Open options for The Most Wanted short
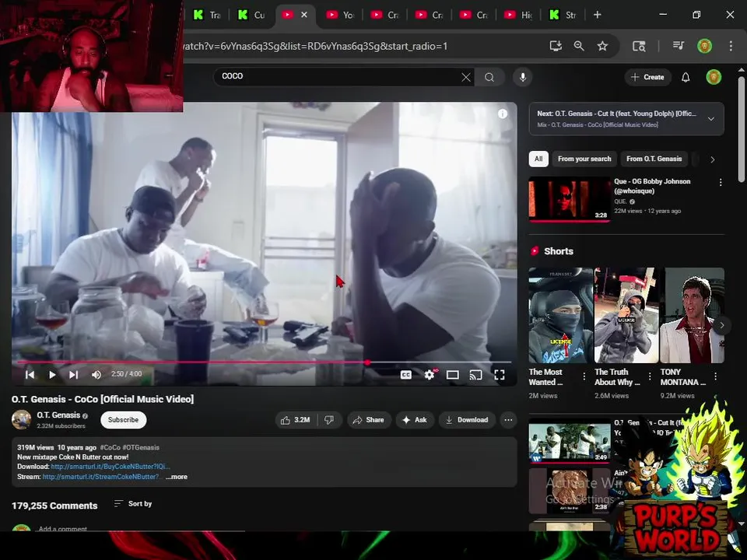 point(584,376)
